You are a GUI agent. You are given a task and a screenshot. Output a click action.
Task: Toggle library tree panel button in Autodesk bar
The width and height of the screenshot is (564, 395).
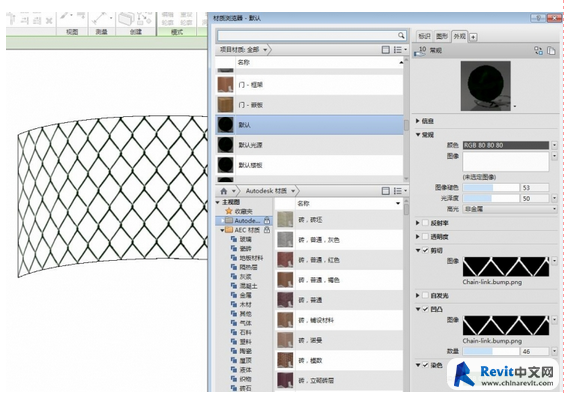pyautogui.click(x=385, y=191)
